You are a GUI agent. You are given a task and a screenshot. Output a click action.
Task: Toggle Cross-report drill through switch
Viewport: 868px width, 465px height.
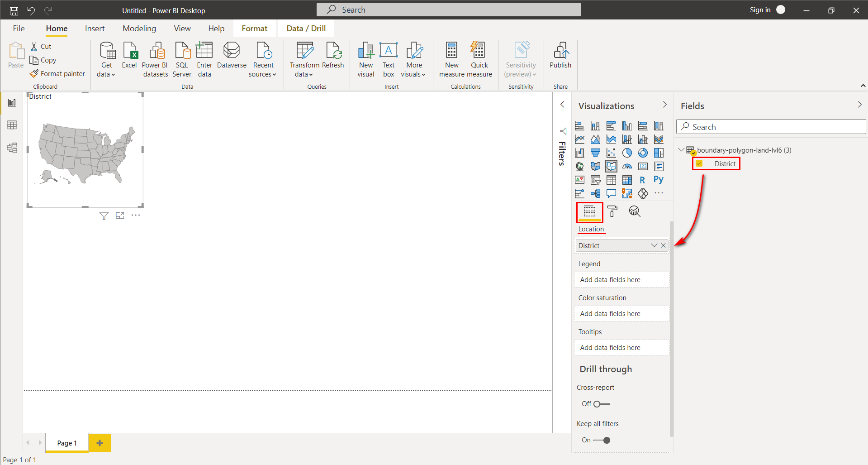pyautogui.click(x=602, y=404)
